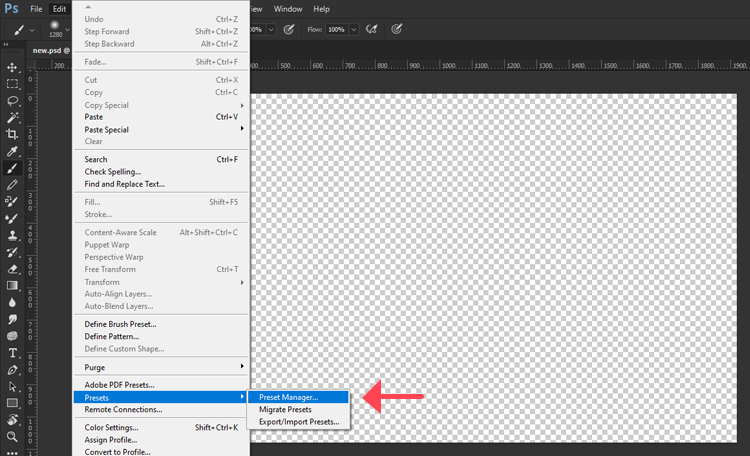The image size is (750, 456).
Task: Select the Horizontal Type tool
Action: pos(13,352)
